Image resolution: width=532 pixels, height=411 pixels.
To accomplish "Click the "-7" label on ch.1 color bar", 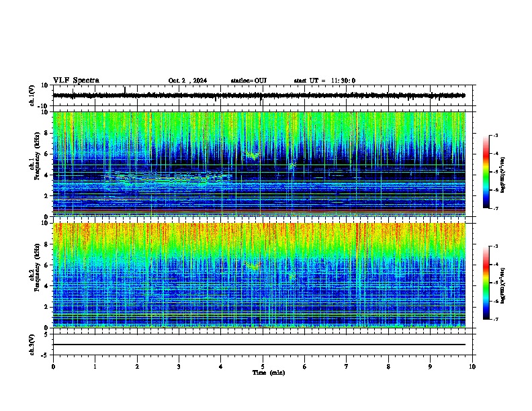I will tap(495, 208).
